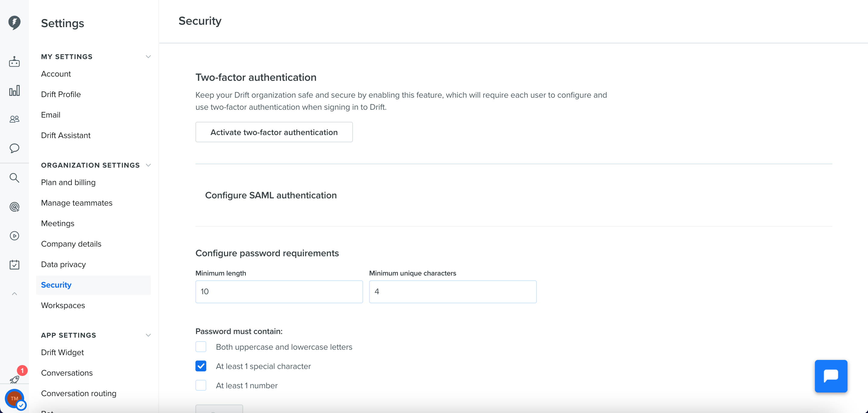Open the conversations speech bubble icon
The height and width of the screenshot is (413, 868).
click(14, 148)
